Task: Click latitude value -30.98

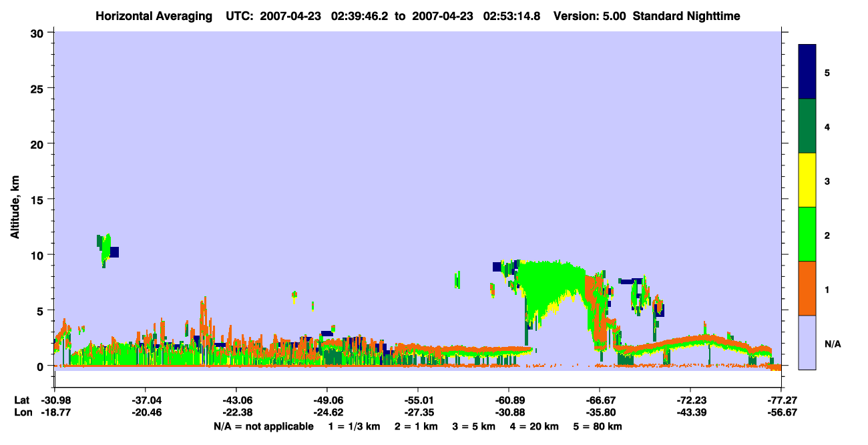Action: [x=54, y=400]
